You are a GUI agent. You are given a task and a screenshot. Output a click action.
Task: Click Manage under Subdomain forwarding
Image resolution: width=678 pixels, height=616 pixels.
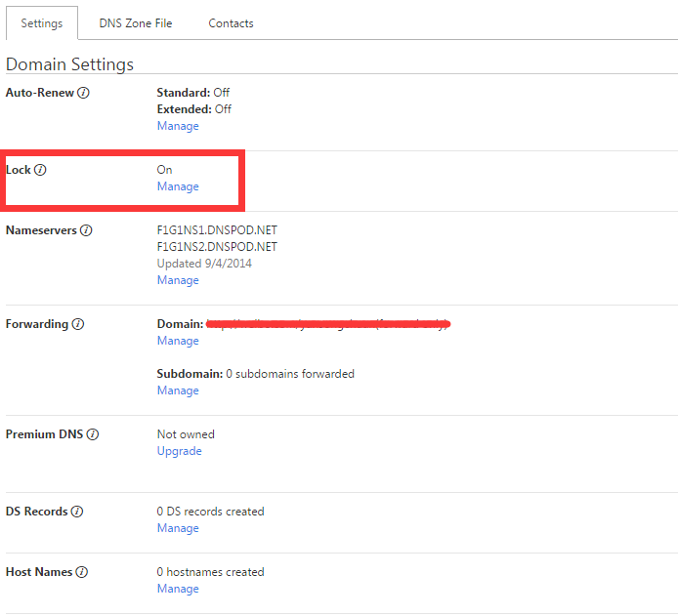(x=178, y=390)
